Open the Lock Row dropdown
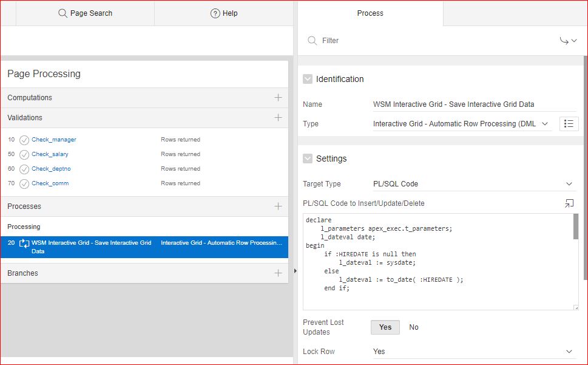This screenshot has height=365, width=588. pos(473,352)
